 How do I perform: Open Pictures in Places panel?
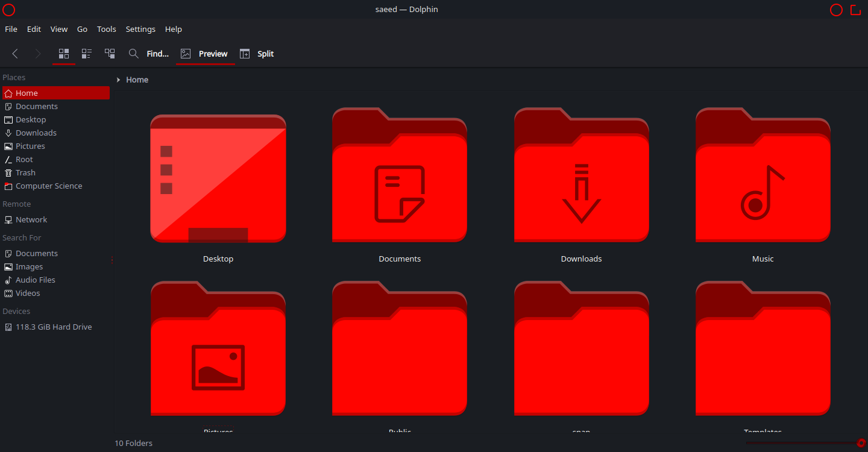click(x=56, y=146)
